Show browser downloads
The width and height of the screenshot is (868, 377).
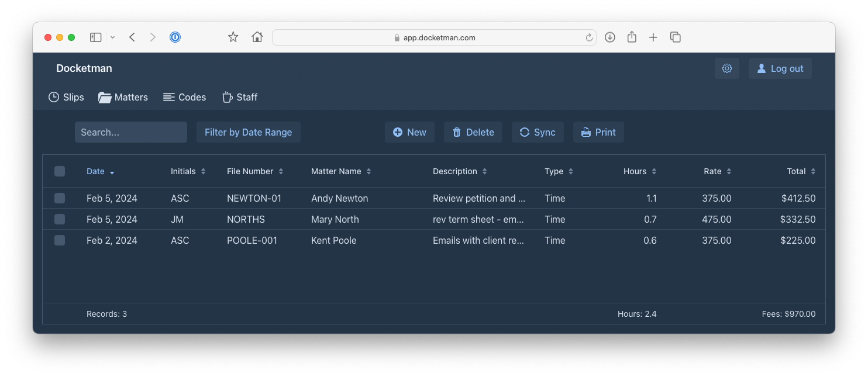609,37
